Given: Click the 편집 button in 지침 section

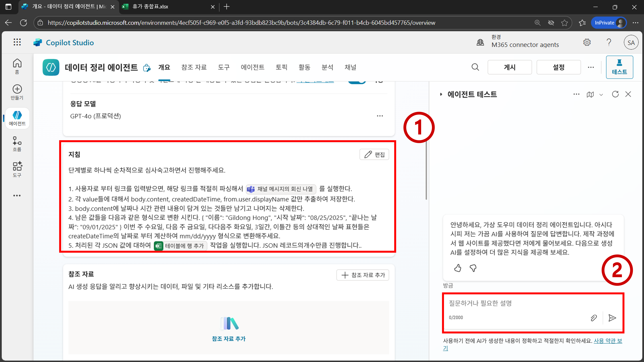Looking at the screenshot, I should (x=374, y=154).
